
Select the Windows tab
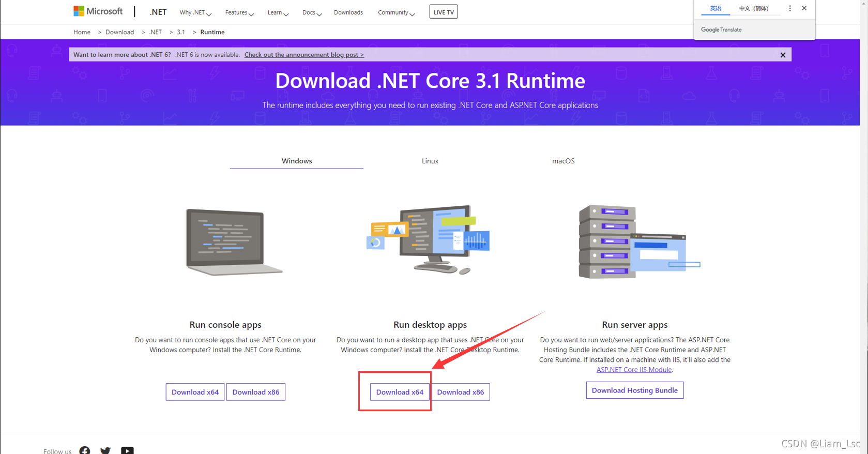coord(297,161)
